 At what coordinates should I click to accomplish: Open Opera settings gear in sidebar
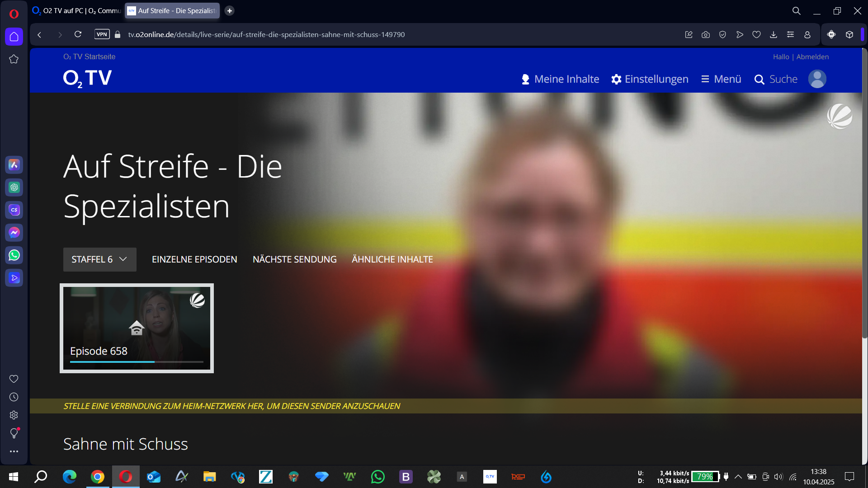[14, 415]
